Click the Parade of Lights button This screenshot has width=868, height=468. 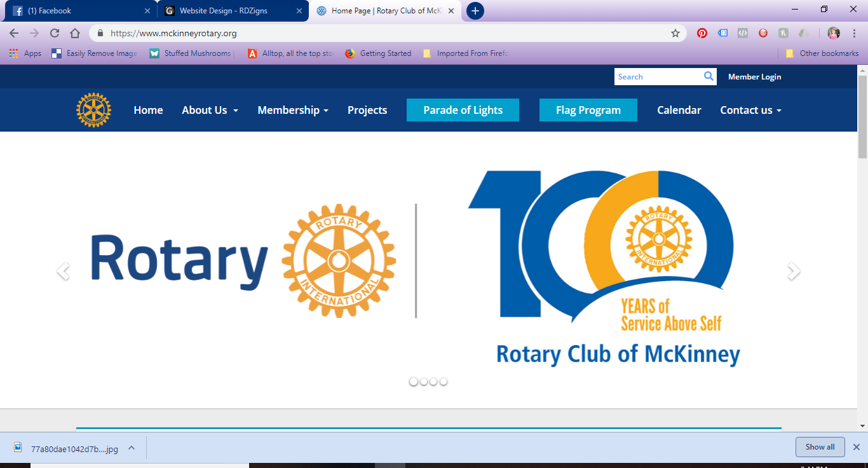point(463,110)
